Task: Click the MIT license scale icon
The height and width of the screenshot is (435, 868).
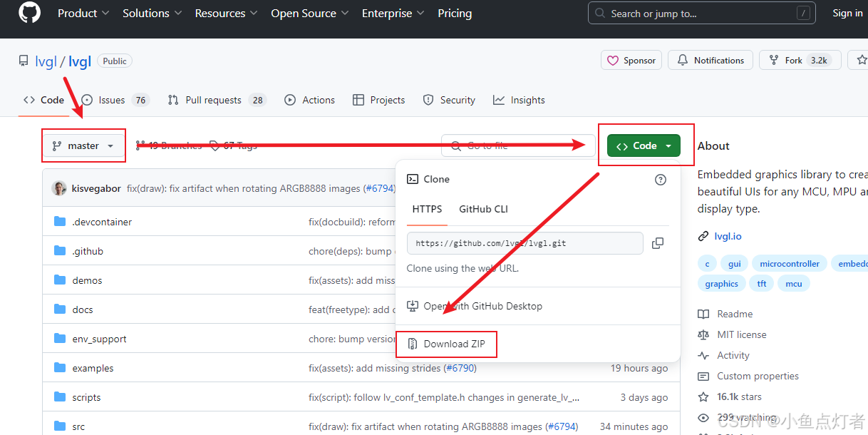Action: (703, 334)
